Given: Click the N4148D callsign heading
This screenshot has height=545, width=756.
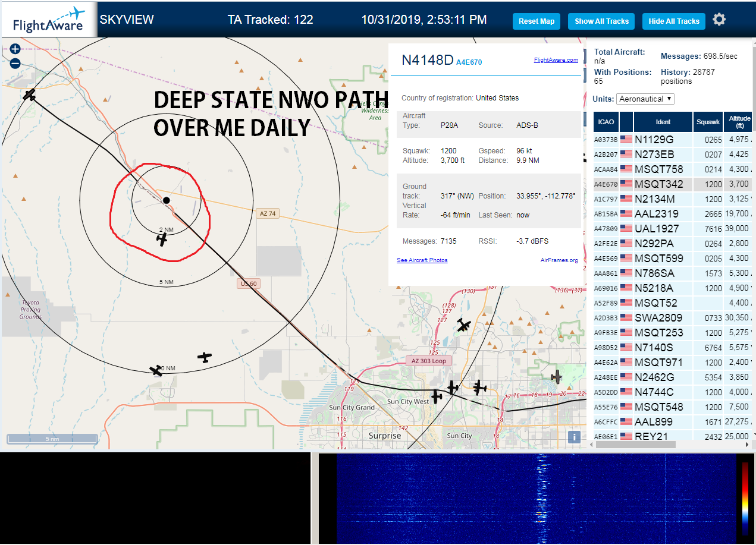Looking at the screenshot, I should point(428,60).
